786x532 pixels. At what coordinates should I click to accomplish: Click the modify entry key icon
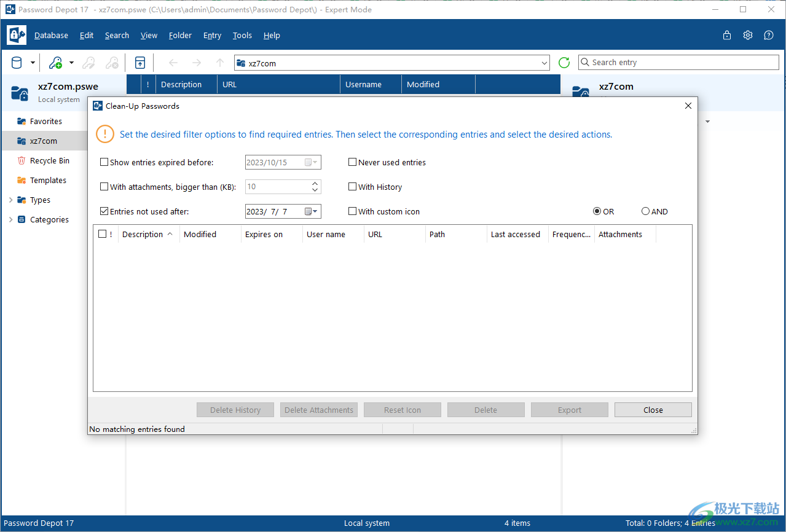tap(88, 62)
